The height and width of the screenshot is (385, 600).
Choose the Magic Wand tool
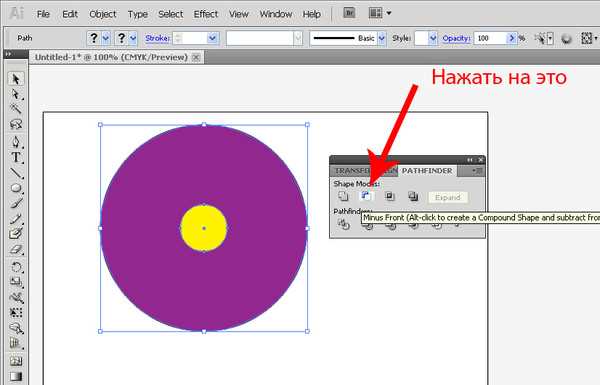(x=16, y=109)
